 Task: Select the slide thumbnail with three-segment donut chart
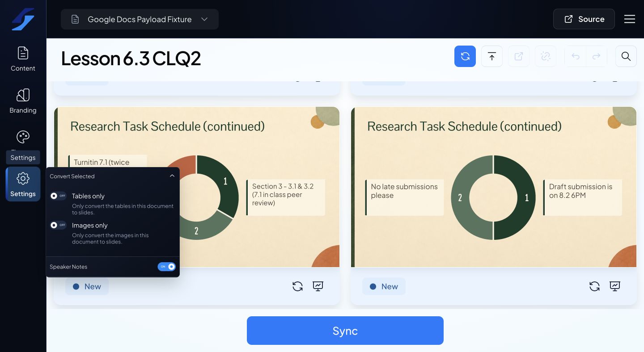(x=197, y=187)
